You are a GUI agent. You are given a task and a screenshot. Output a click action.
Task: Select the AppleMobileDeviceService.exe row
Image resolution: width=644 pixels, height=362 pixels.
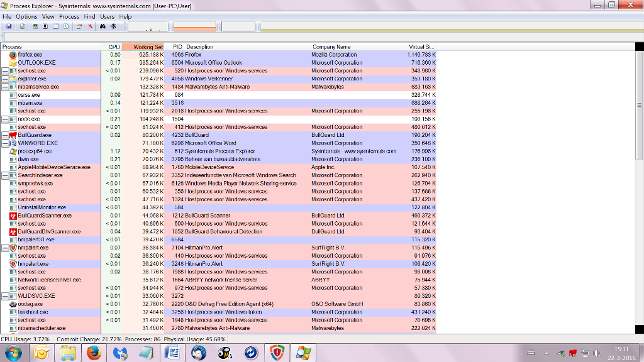(218, 167)
